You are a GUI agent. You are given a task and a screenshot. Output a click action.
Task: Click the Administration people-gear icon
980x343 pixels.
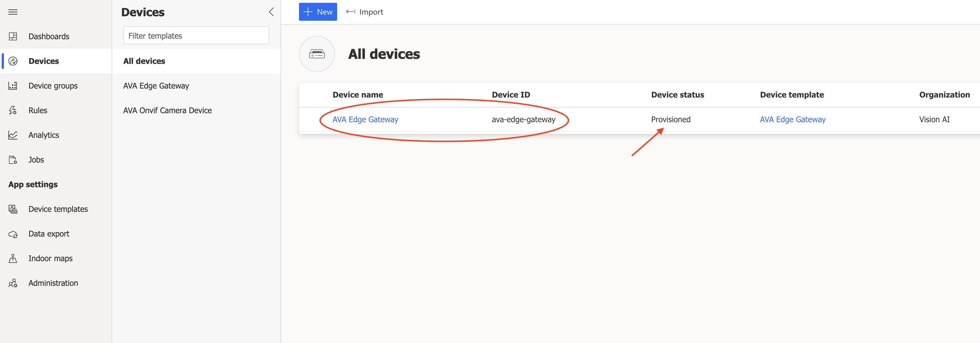click(13, 283)
